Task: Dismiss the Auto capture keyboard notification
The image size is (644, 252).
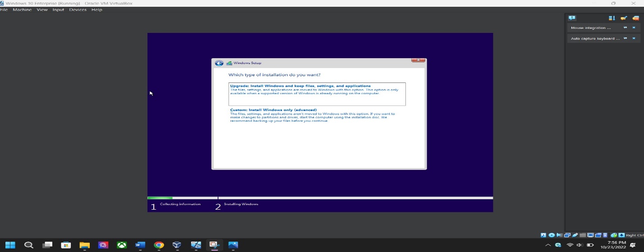Action: click(x=634, y=38)
